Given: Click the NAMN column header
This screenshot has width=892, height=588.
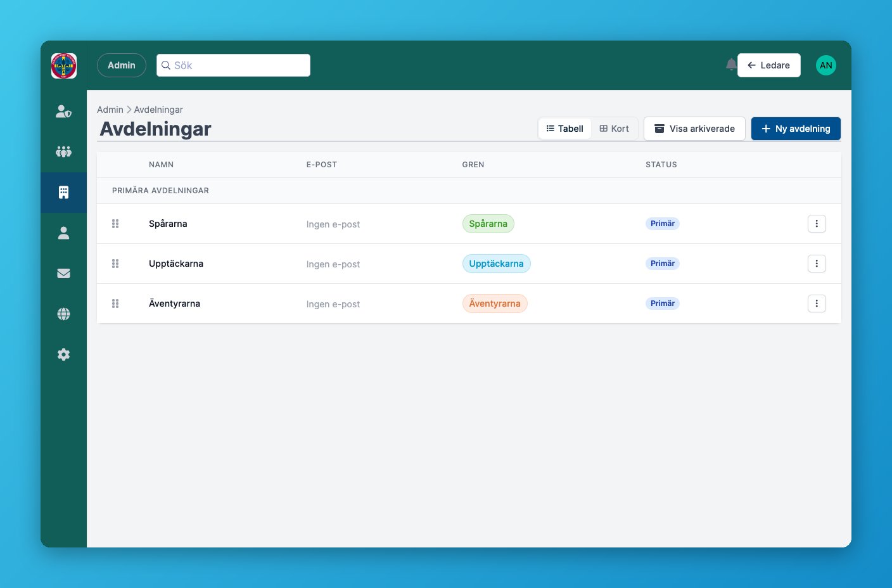Looking at the screenshot, I should 161,165.
